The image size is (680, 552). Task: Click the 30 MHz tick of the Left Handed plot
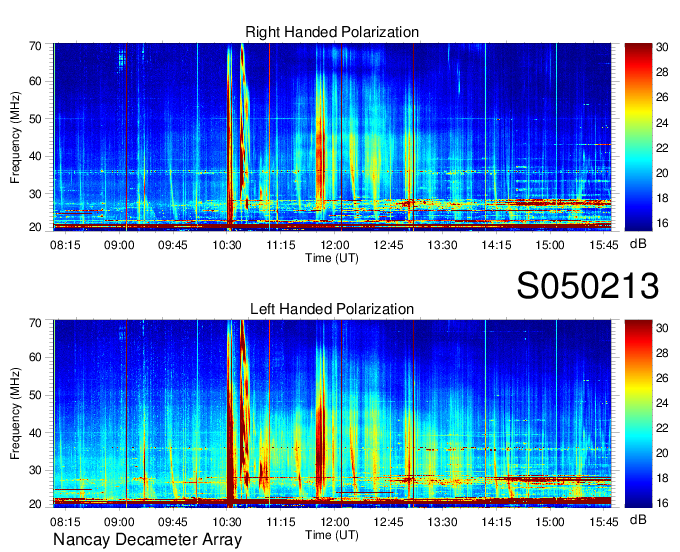(35, 470)
